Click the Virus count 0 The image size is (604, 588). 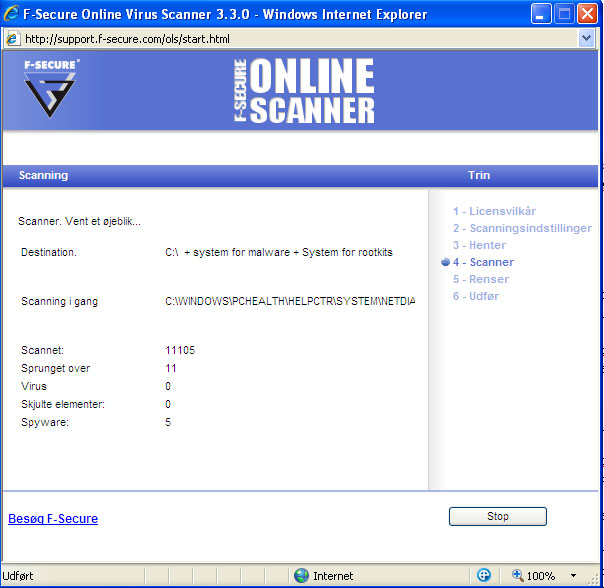[x=168, y=386]
